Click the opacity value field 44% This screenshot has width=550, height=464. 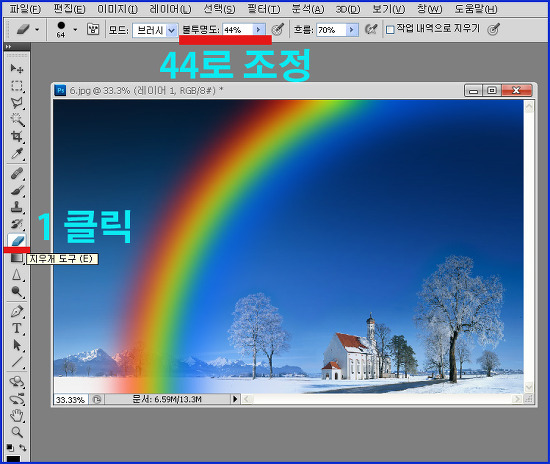point(237,30)
